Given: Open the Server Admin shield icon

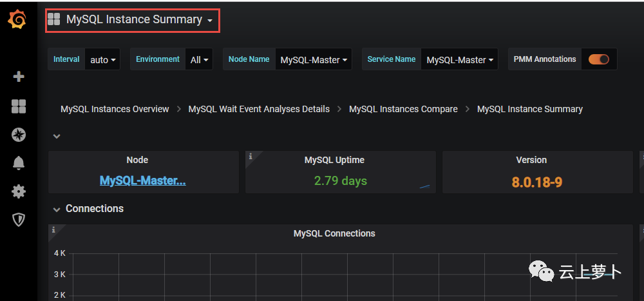Looking at the screenshot, I should 19,220.
